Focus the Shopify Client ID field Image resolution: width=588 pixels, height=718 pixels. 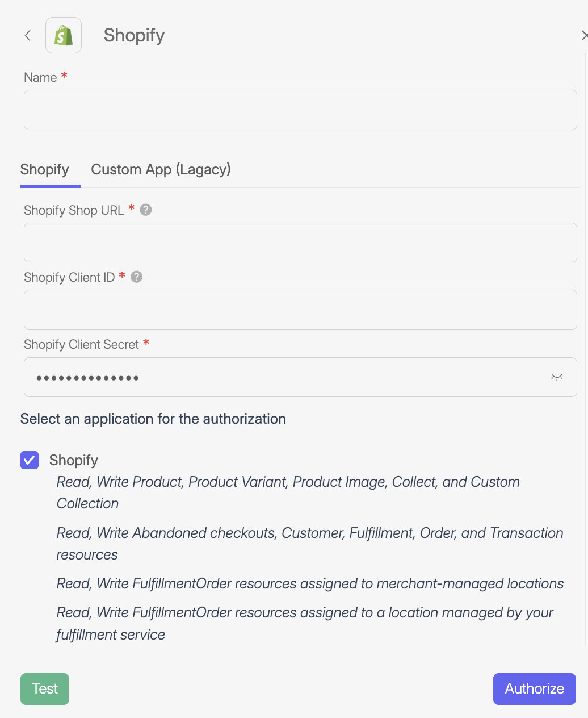click(300, 310)
